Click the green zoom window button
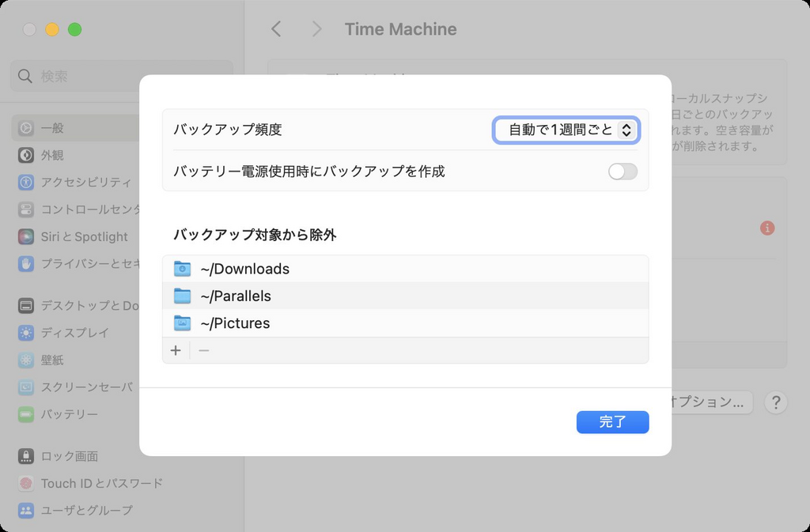Screen dimensions: 810x532 [x=75, y=29]
